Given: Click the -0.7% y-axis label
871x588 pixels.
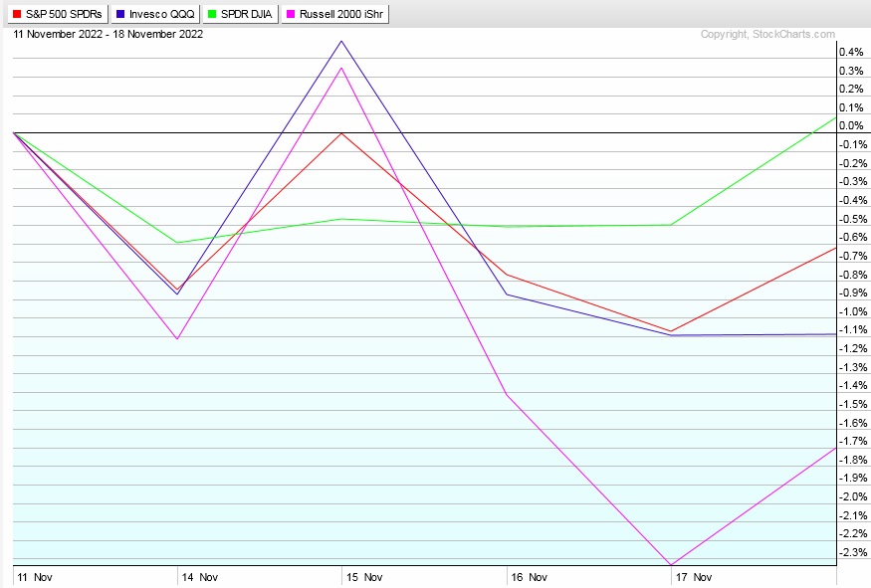Looking at the screenshot, I should pos(853,256).
